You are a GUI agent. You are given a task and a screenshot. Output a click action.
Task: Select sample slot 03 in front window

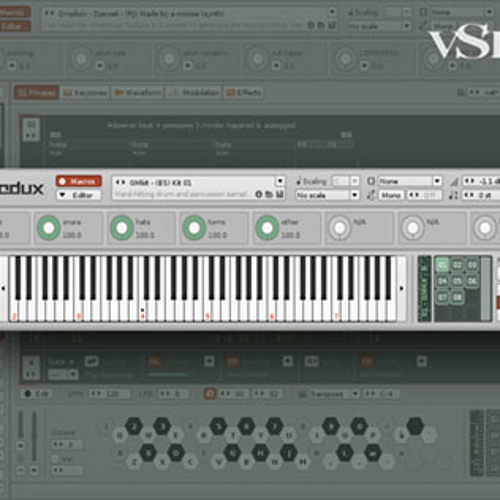(x=472, y=265)
